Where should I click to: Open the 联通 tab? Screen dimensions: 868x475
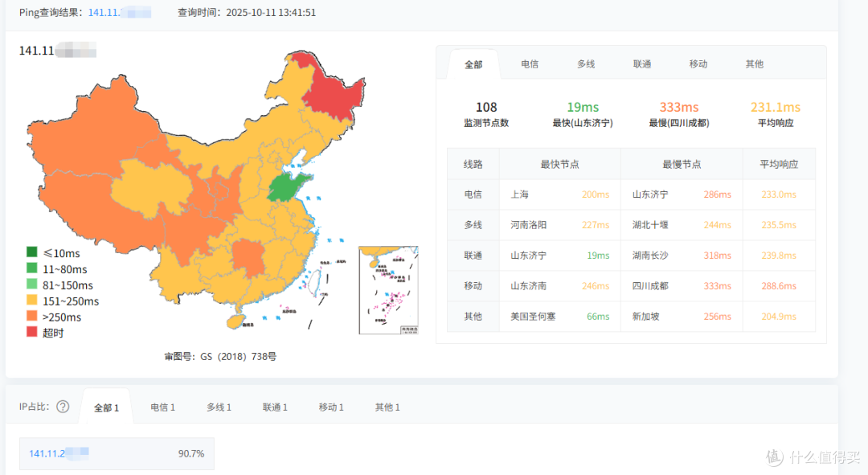coord(642,64)
